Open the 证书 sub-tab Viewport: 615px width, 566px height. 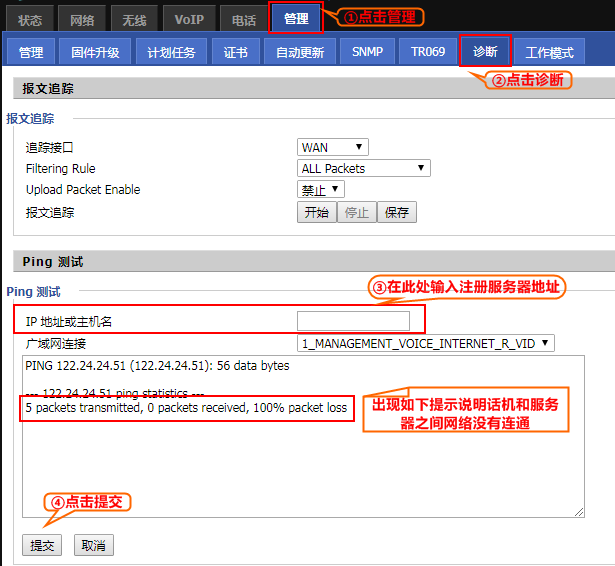pos(236,52)
